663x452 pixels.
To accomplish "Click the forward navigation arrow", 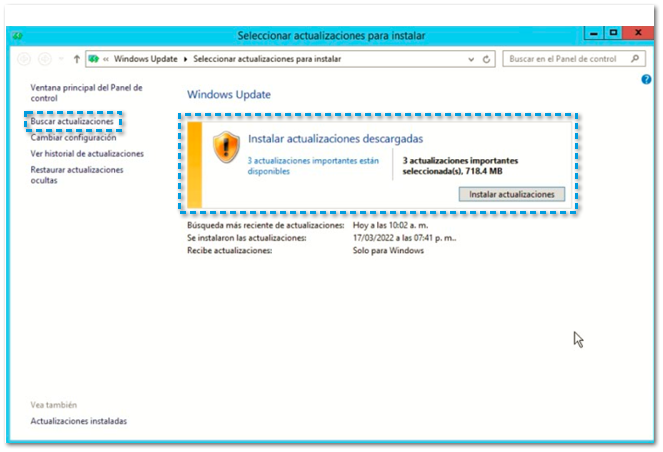I will (45, 59).
